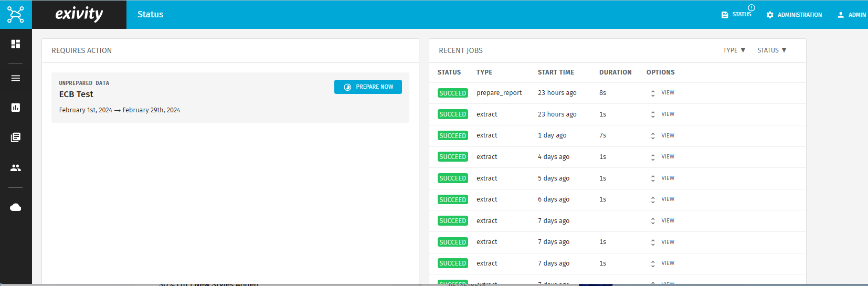View the prepare_report job
Screen dimensions: 868x286
click(668, 93)
